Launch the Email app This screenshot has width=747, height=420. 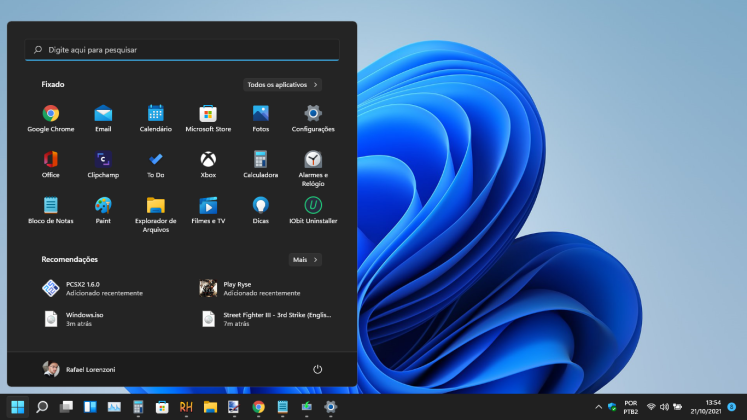tap(103, 119)
